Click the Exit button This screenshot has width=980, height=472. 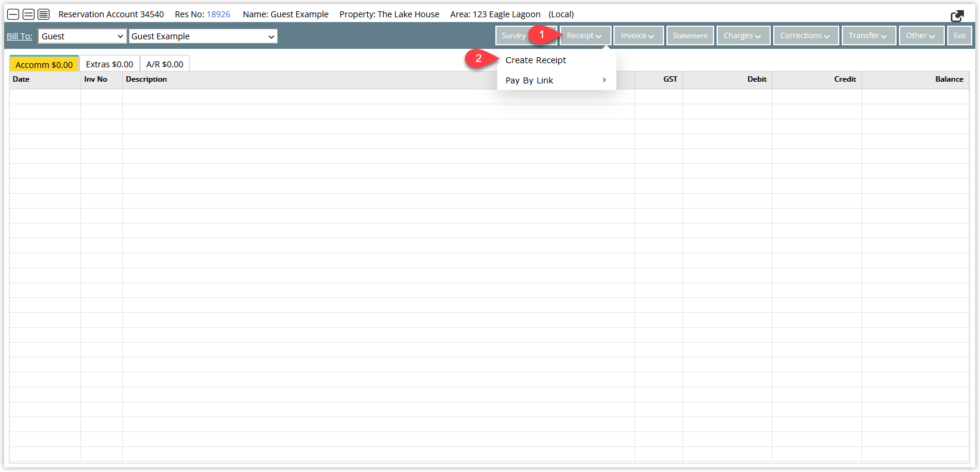point(960,36)
